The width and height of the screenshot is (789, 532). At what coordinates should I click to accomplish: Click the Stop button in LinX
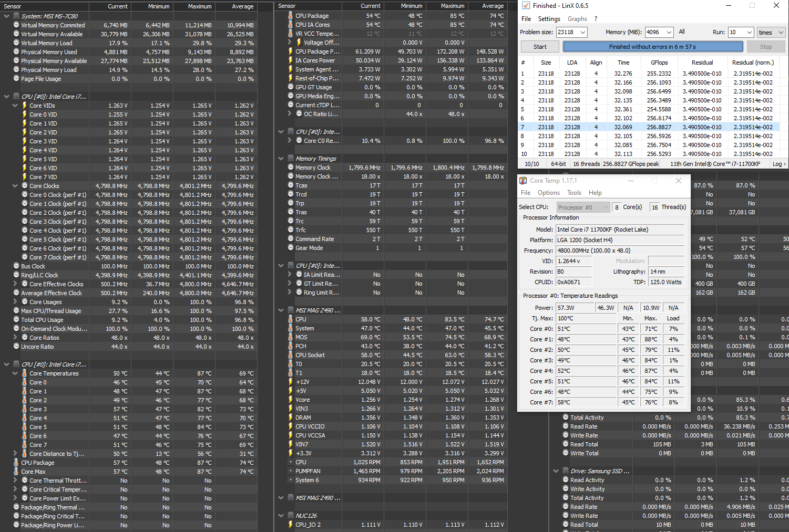click(766, 47)
